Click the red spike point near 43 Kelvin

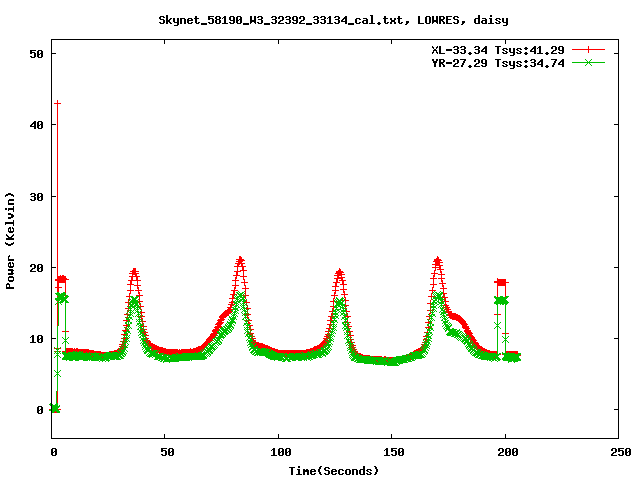click(x=58, y=103)
